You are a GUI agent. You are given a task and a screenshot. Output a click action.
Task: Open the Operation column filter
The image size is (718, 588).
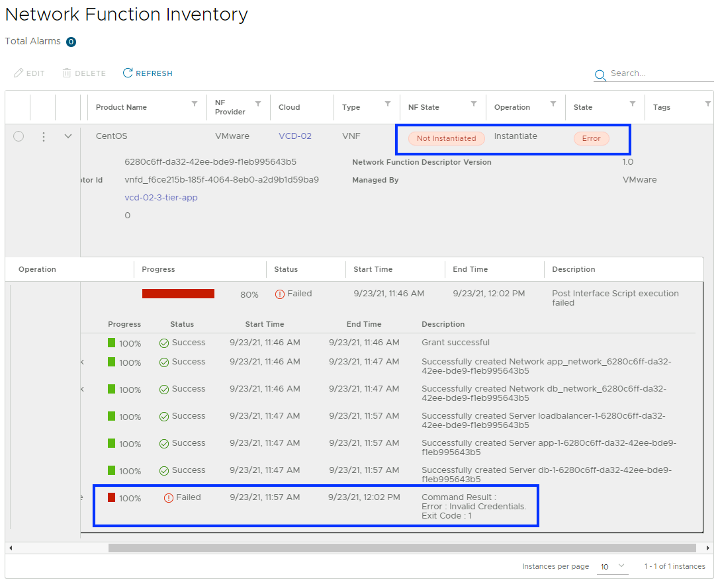click(x=553, y=104)
